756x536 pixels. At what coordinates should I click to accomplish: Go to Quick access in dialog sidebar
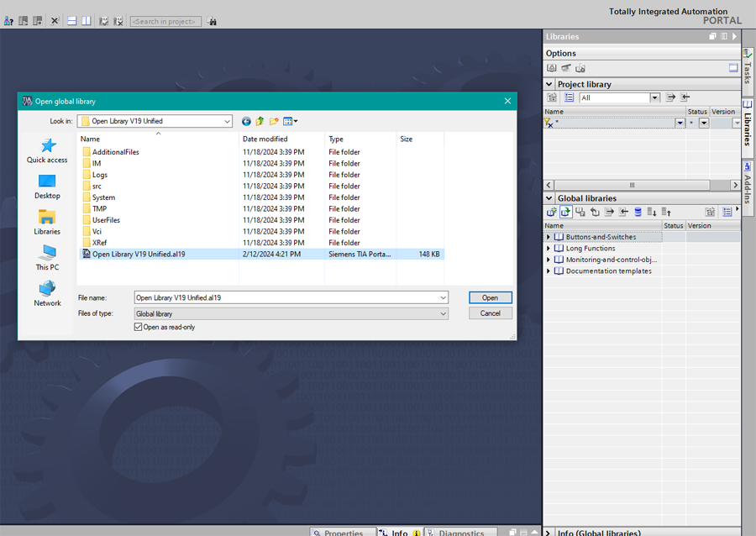click(x=47, y=151)
